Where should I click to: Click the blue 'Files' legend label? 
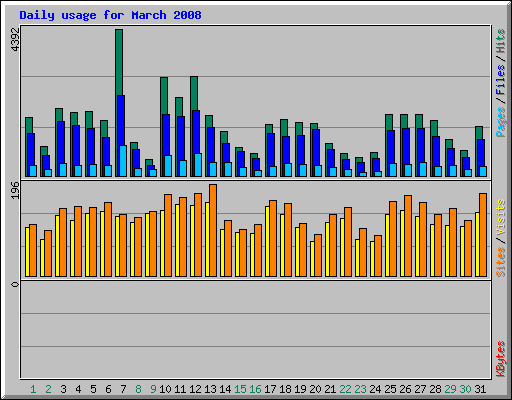tap(500, 80)
